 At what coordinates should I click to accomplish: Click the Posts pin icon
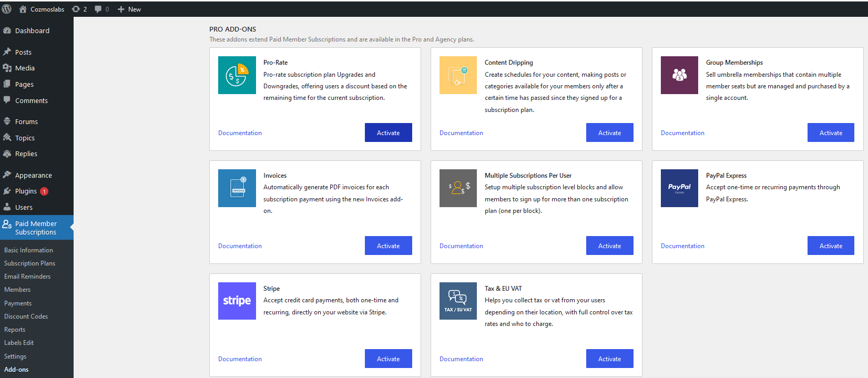(7, 52)
